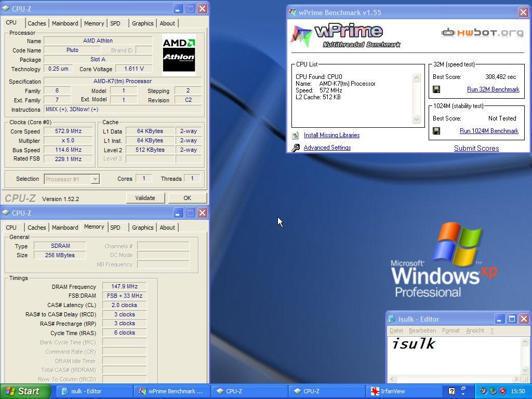Click the help question-mark tray icon
Image resolution: width=532 pixels, height=399 pixels.
coord(451,391)
